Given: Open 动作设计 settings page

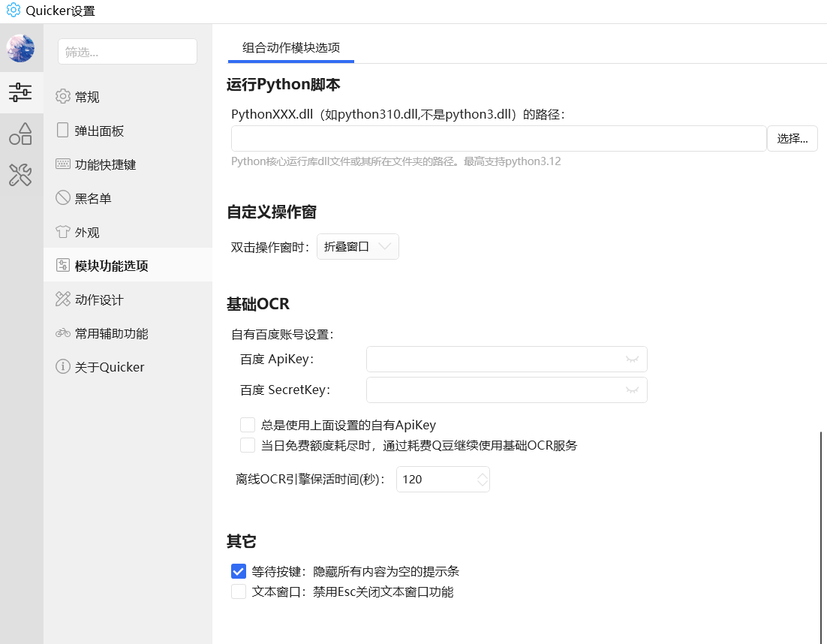Looking at the screenshot, I should pos(99,299).
